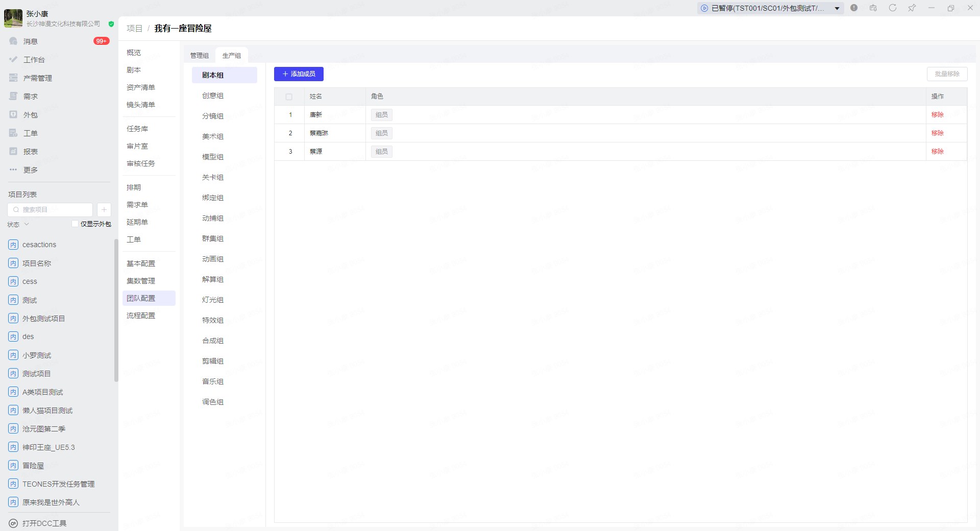Open the 产需管理 sidebar icon
980x531 pixels.
(13, 78)
